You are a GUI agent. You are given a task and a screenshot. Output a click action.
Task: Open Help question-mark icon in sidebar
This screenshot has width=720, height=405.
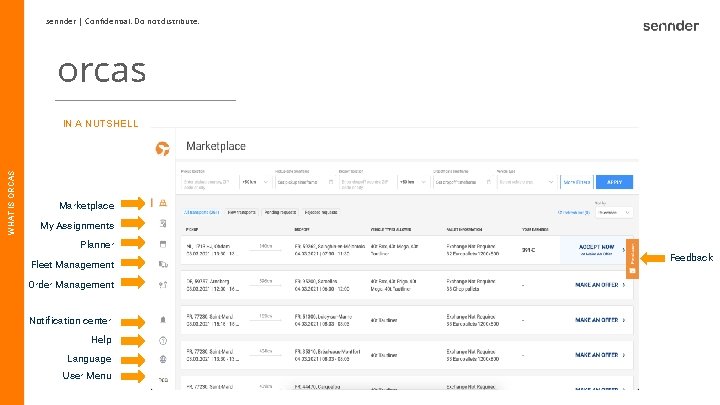[x=163, y=341]
